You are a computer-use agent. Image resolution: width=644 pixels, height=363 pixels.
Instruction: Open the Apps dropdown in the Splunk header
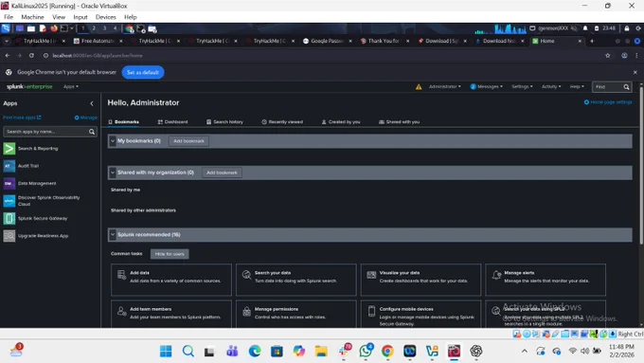click(x=71, y=87)
